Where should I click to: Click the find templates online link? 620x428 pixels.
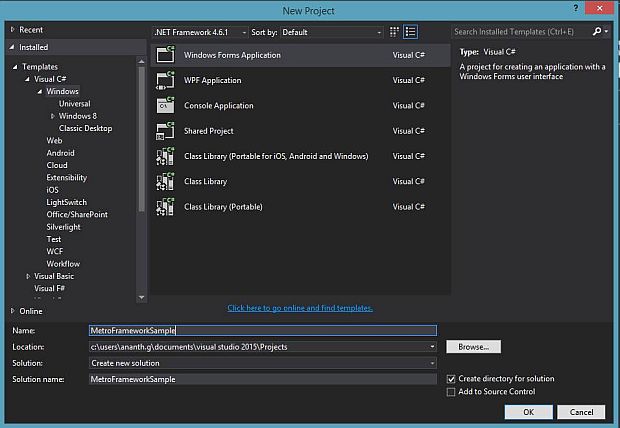click(300, 308)
